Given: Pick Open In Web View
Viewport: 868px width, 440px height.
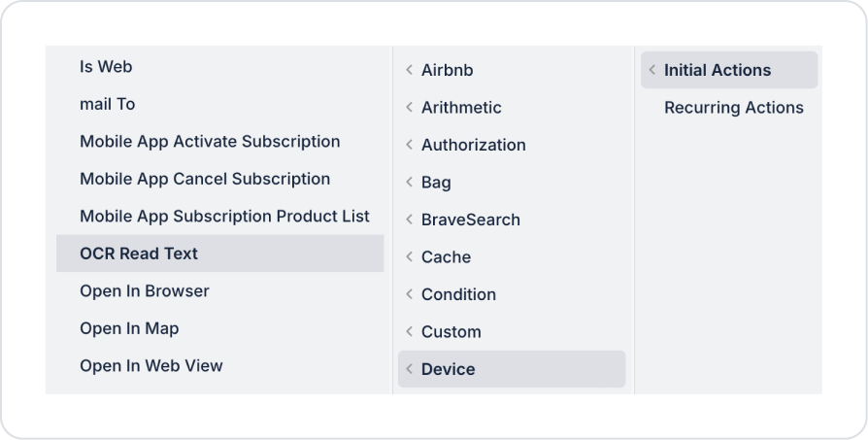Looking at the screenshot, I should 151,366.
